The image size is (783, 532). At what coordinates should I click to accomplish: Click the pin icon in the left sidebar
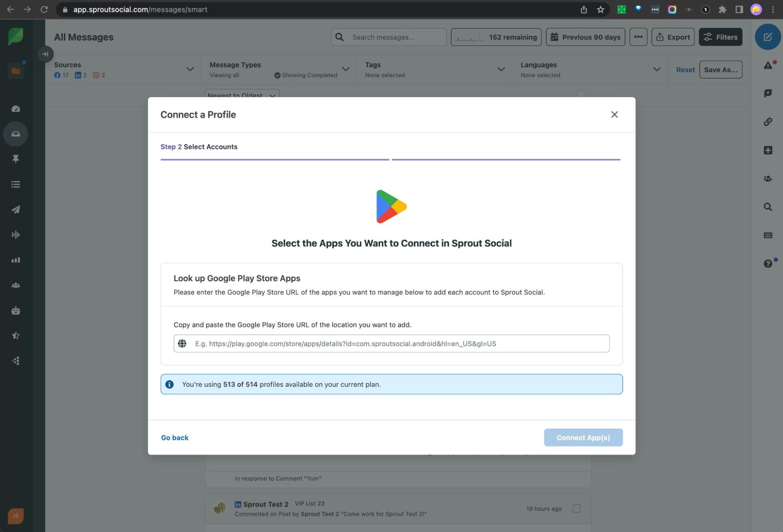click(16, 159)
